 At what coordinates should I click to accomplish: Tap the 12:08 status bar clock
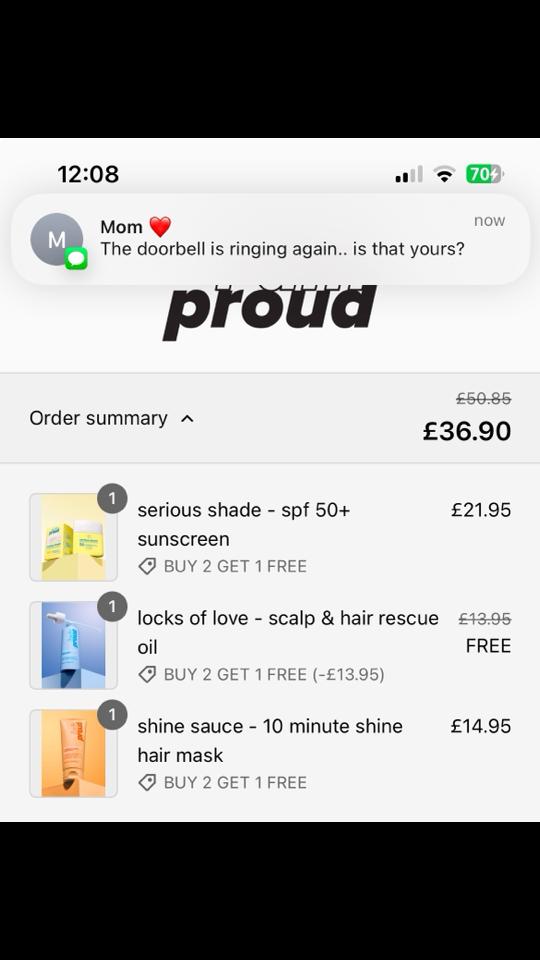click(x=88, y=174)
